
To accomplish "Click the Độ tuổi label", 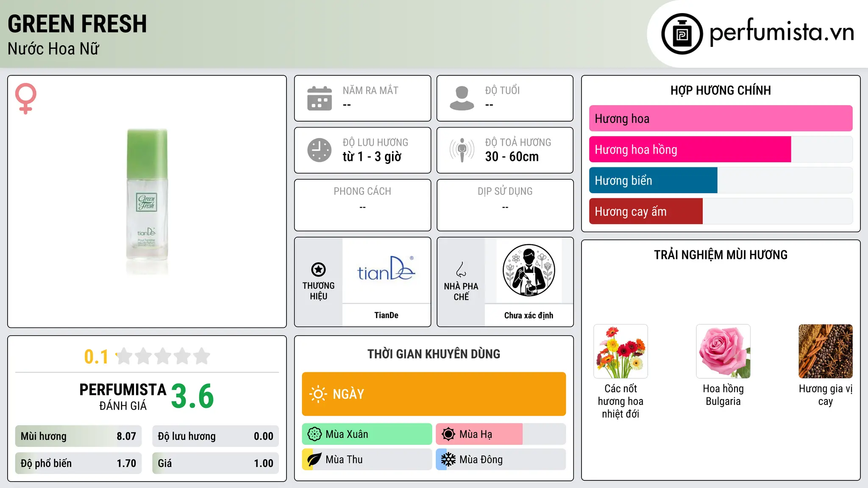I will (x=502, y=91).
